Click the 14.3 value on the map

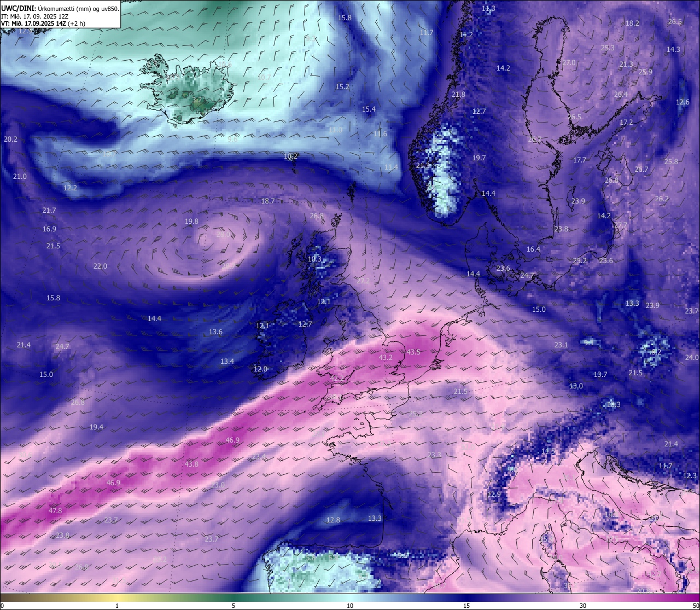tap(673, 49)
